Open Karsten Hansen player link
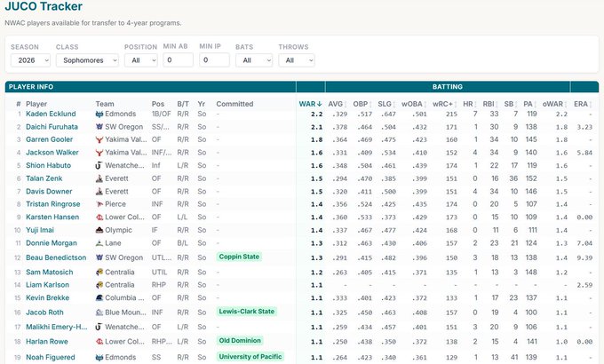This screenshot has width=604, height=364. pyautogui.click(x=52, y=218)
